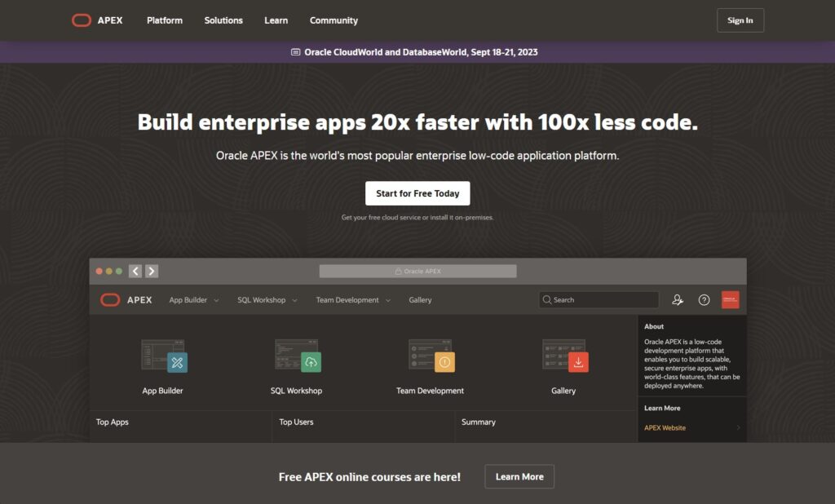Click the Top Users heading
Image resolution: width=835 pixels, height=504 pixels.
296,422
